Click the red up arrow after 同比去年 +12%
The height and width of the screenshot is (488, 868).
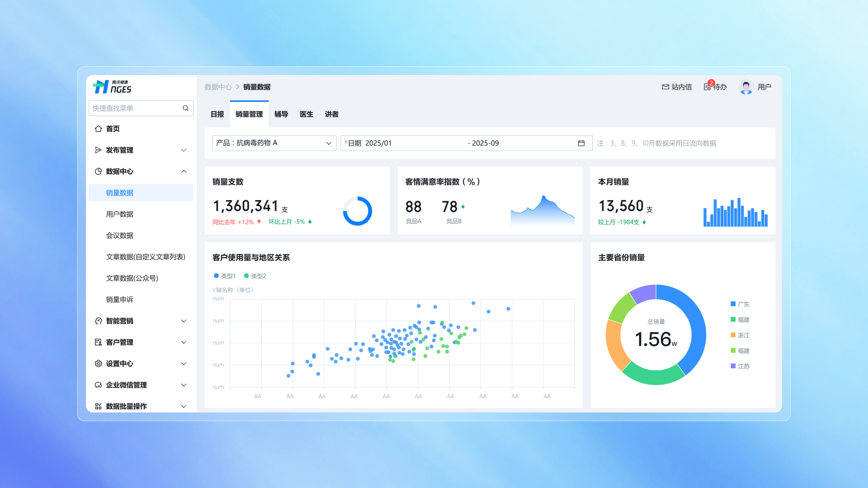259,221
